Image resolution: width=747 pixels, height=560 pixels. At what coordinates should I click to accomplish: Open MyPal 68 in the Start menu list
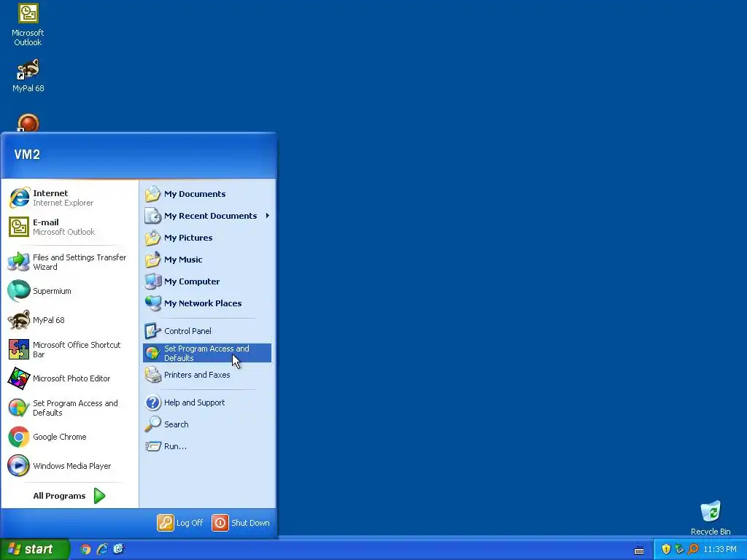coord(69,320)
